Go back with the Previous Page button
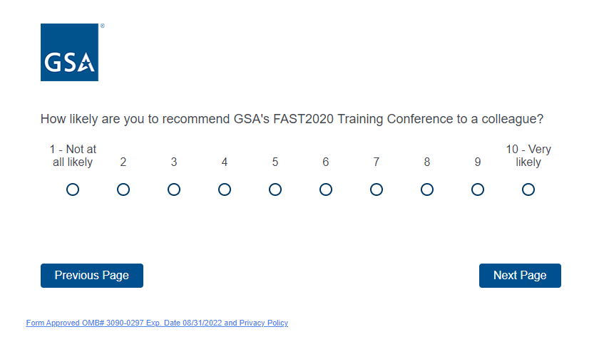This screenshot has height=364, width=599. 92,276
